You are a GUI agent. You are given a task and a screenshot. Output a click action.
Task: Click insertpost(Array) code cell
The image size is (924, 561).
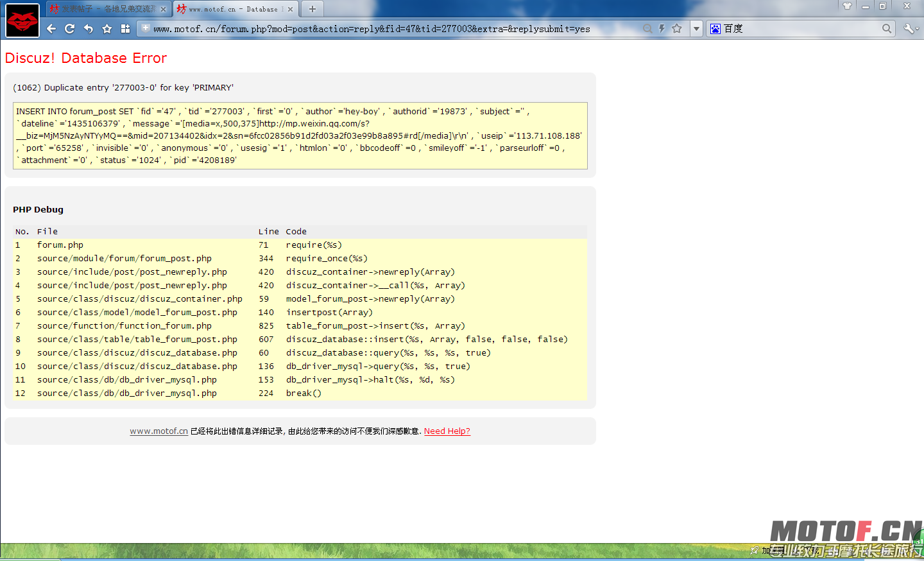[x=329, y=313]
